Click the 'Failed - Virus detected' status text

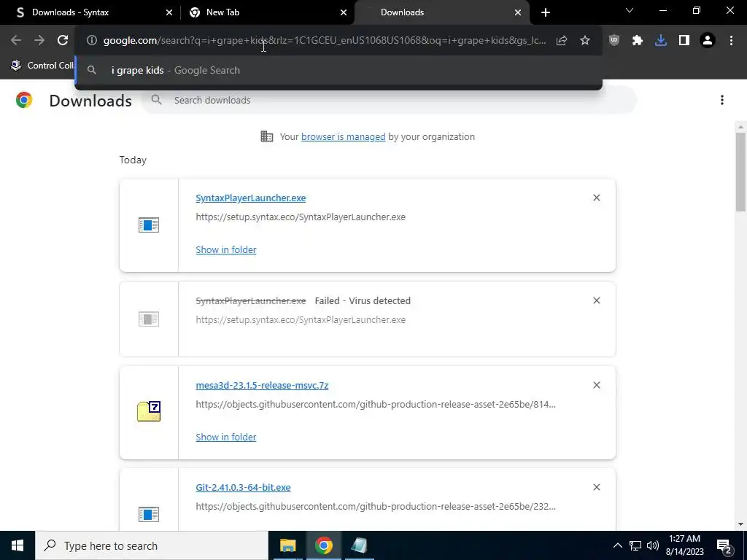[363, 301]
